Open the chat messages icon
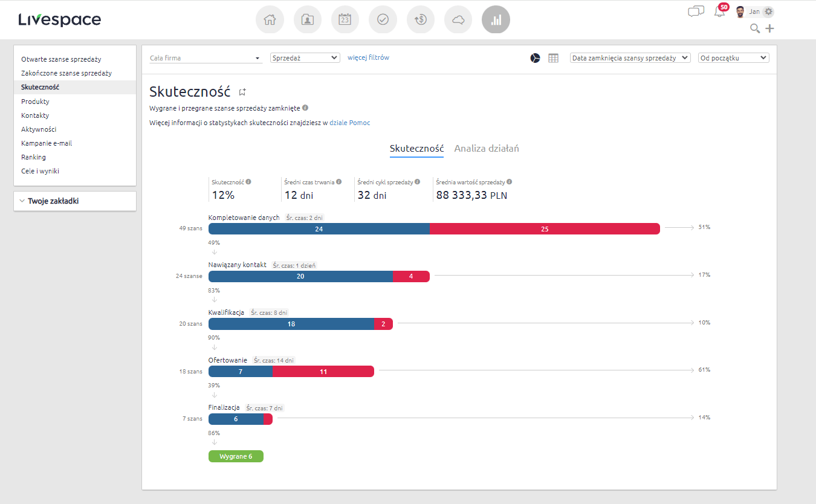 (696, 11)
